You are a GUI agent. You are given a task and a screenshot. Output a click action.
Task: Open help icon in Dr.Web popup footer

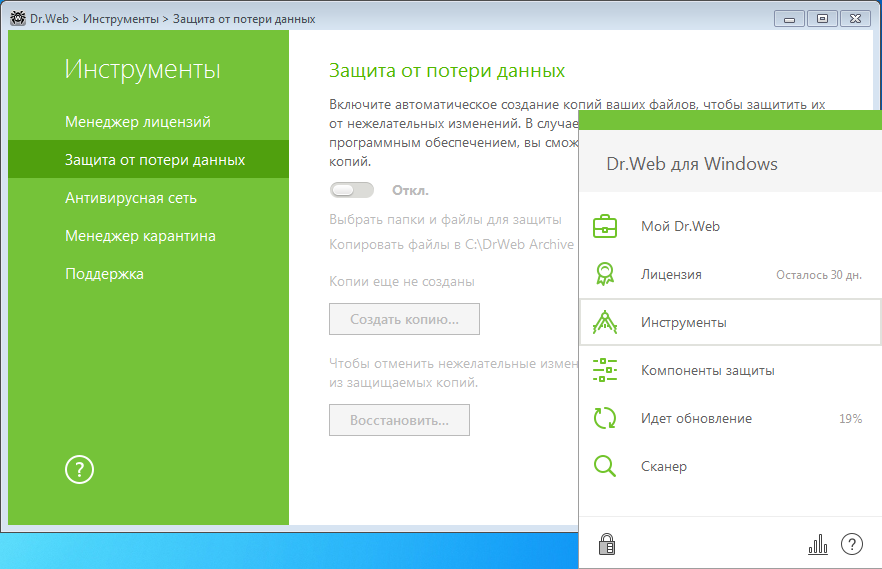(x=852, y=544)
